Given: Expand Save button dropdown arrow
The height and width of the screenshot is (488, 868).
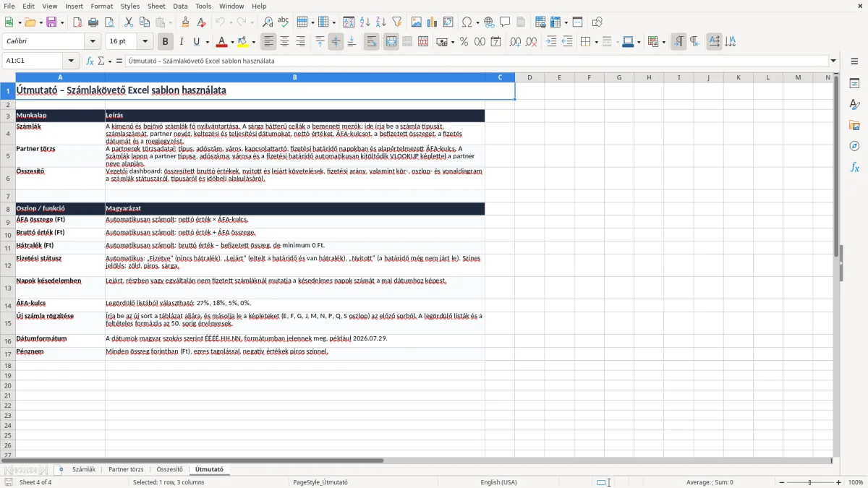Looking at the screenshot, I should click(61, 22).
